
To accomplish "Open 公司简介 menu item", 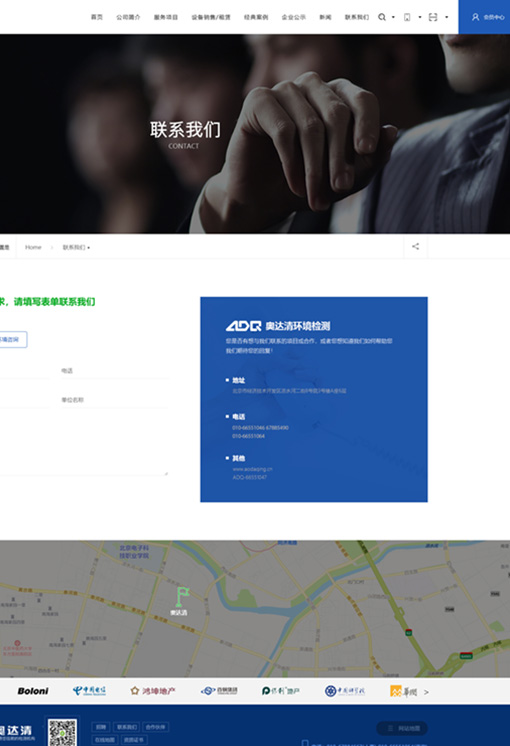I will tap(128, 17).
